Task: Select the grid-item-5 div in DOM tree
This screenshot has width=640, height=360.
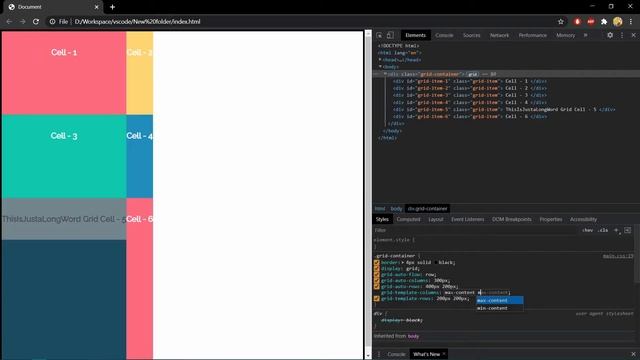Action: click(504, 109)
